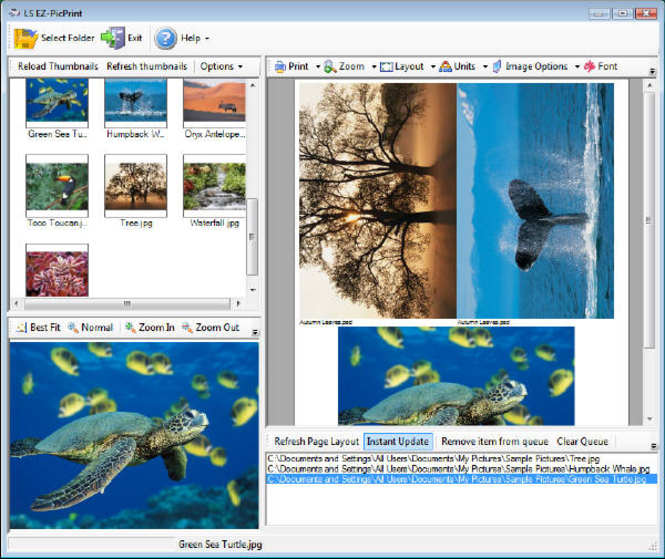Expand the Options dropdown arrow
665x559 pixels.
tap(240, 67)
